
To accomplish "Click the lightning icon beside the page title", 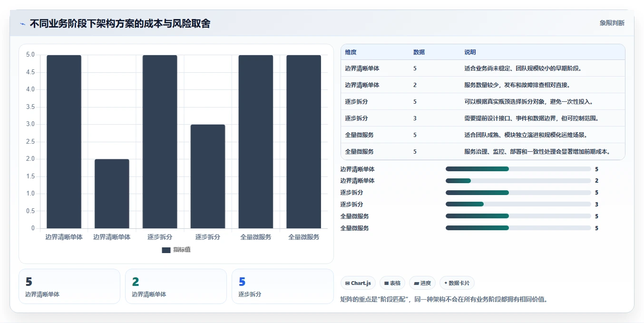I will tap(23, 24).
